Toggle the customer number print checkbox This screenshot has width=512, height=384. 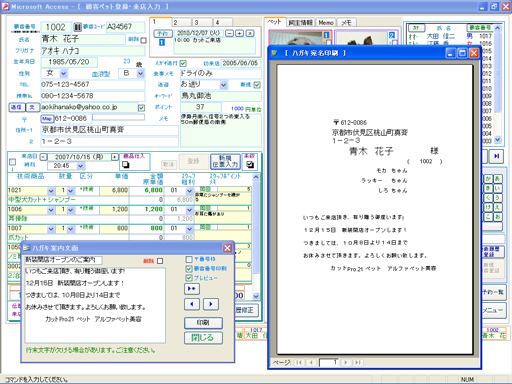pyautogui.click(x=189, y=269)
